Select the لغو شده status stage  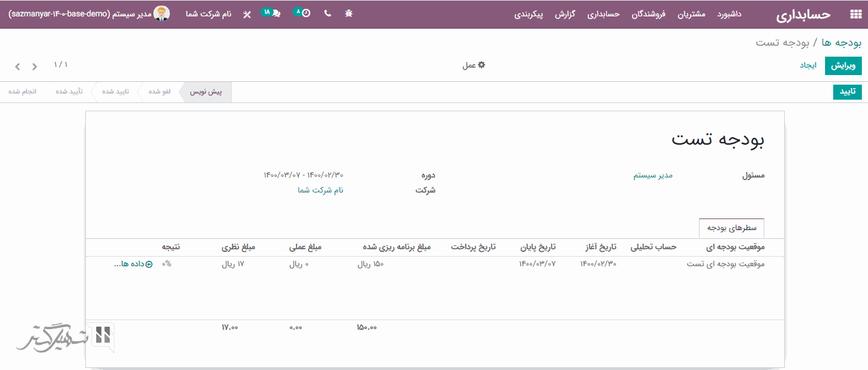pos(160,91)
